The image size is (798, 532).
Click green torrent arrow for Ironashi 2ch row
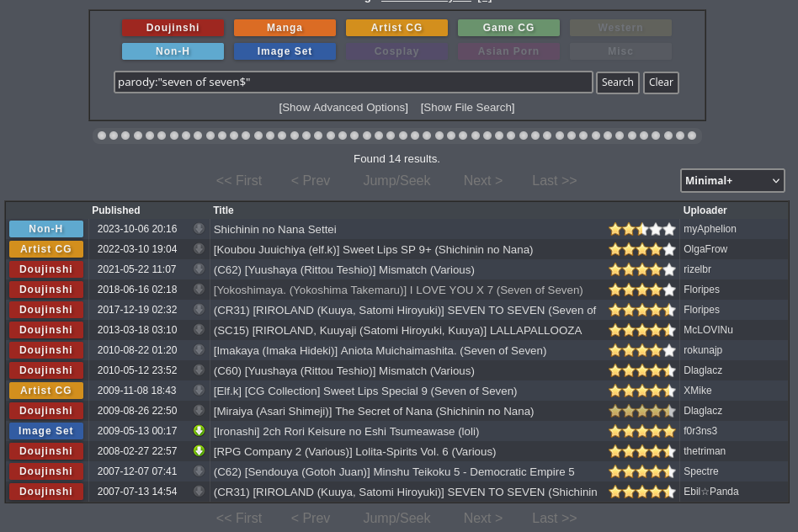(199, 431)
